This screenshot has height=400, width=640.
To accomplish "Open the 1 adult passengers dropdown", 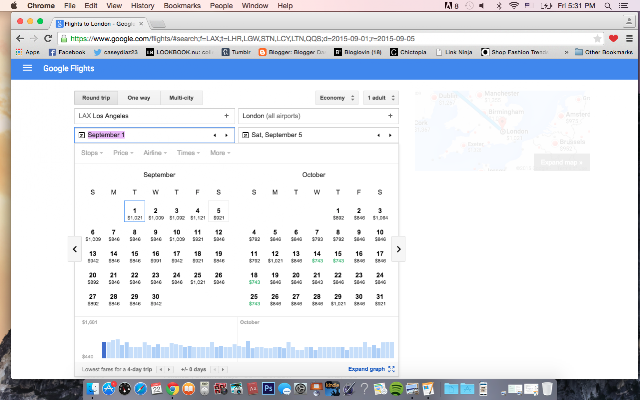I will pos(381,98).
